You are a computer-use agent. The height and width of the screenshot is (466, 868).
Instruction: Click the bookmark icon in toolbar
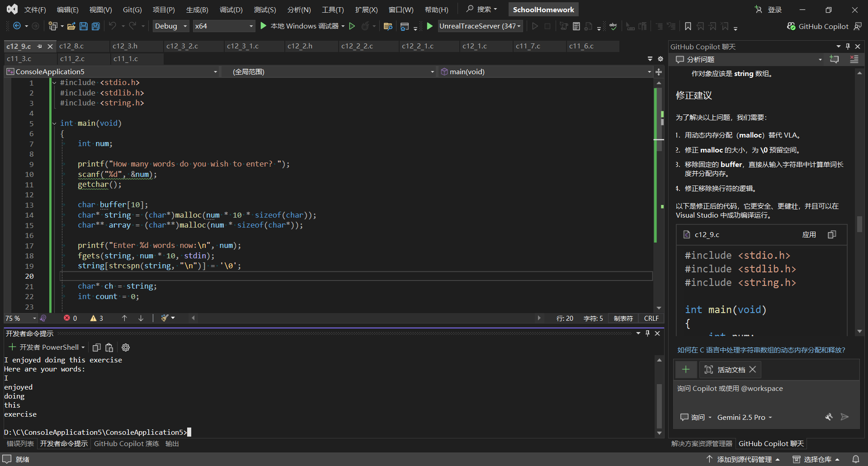coord(688,26)
